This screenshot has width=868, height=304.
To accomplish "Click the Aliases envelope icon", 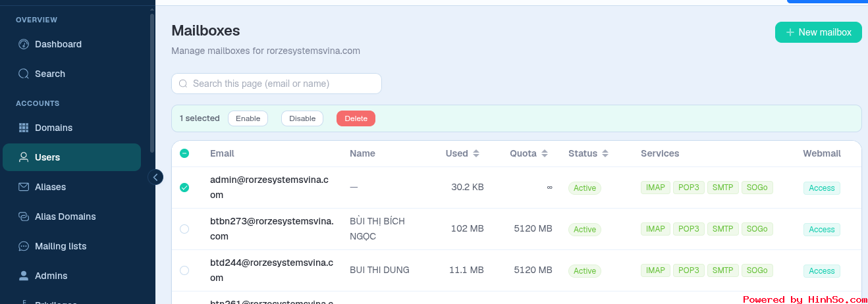I will tap(24, 187).
